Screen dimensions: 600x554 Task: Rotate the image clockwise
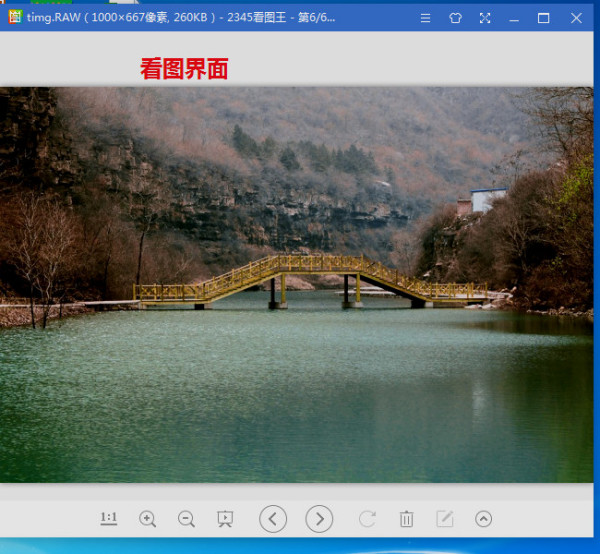coord(367,519)
